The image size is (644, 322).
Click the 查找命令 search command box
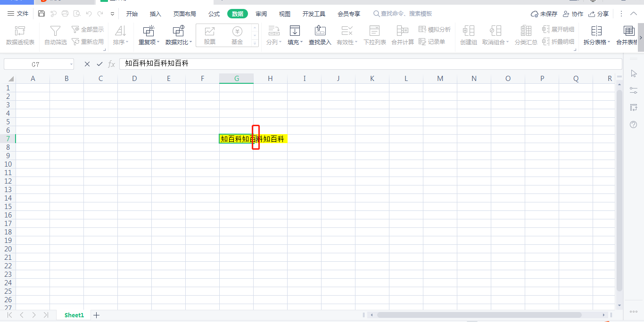point(405,14)
